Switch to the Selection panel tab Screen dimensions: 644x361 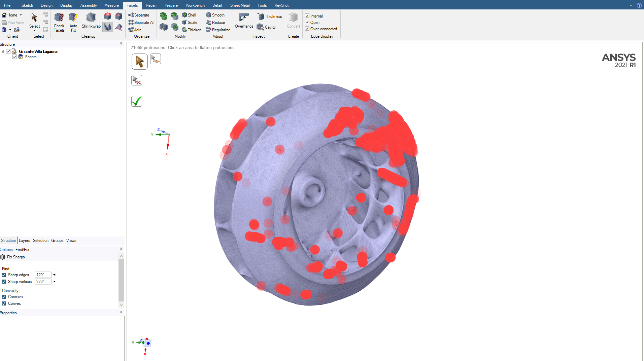click(x=41, y=241)
